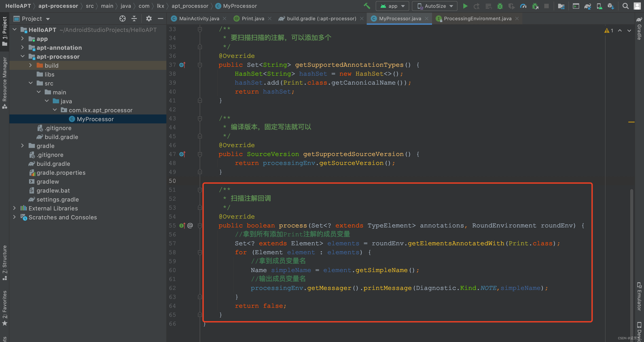Toggle the 1: Project tool window
Screen dimensions: 644x342
pos(4,31)
